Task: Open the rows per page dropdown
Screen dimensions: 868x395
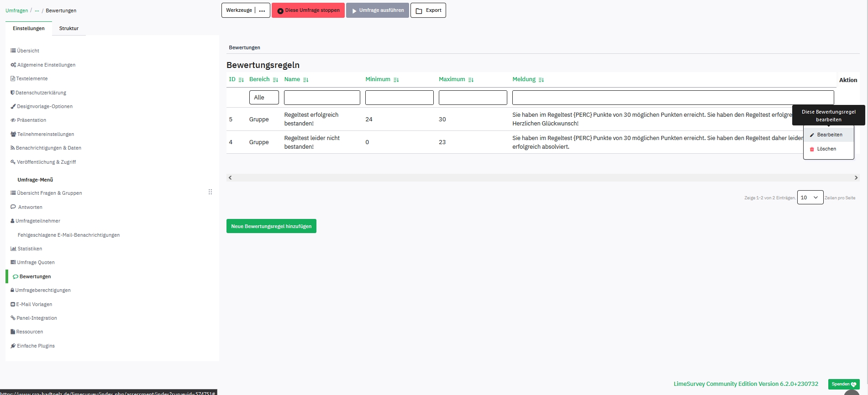Action: point(810,197)
